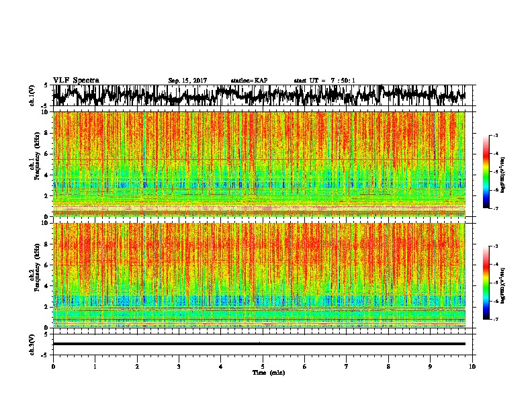This screenshot has width=532, height=411.
Task: Select the date text "Sep. 15, 2017"
Action: coord(187,81)
